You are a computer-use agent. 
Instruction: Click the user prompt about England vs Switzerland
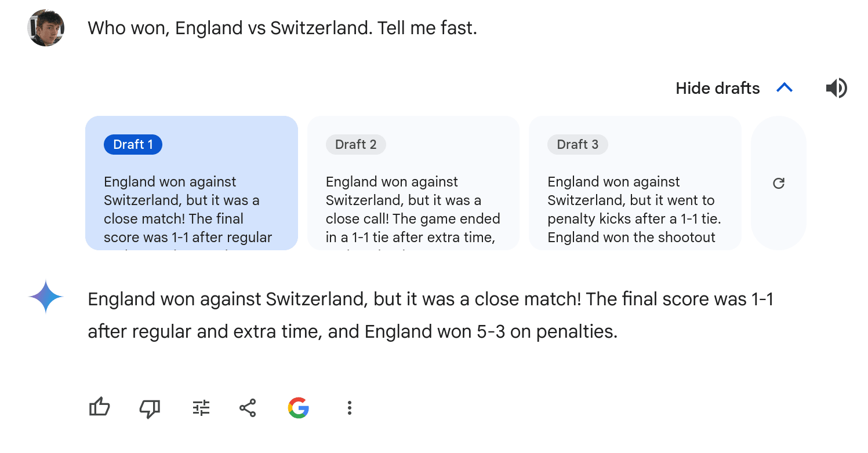coord(282,28)
